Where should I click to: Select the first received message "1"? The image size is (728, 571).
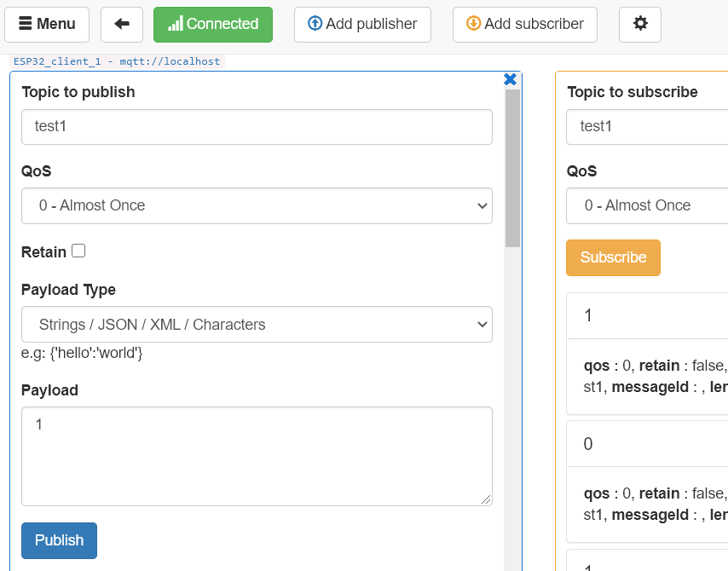point(647,316)
